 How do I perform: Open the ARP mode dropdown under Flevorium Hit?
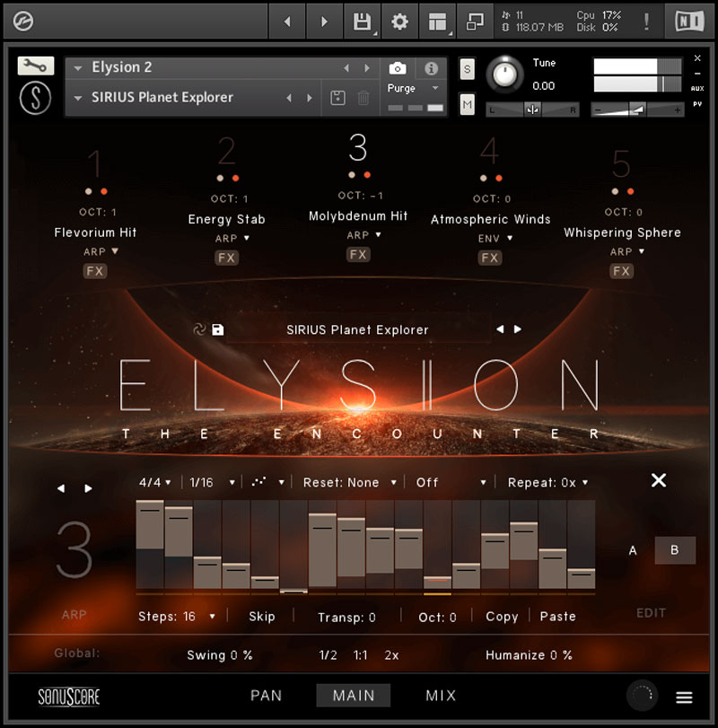coord(101,251)
